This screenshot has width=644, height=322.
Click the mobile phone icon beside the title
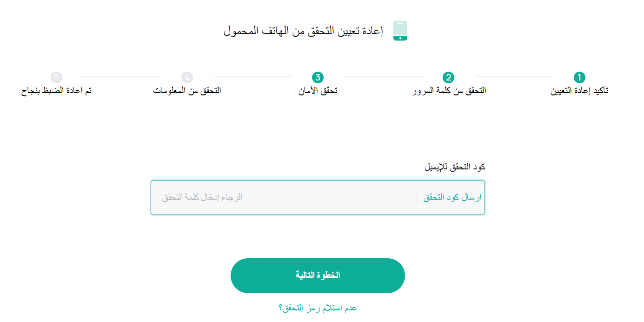click(x=400, y=31)
